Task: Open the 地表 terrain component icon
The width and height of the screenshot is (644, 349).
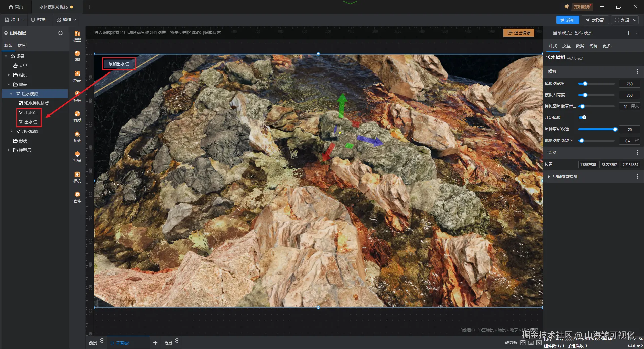Action: 77,76
